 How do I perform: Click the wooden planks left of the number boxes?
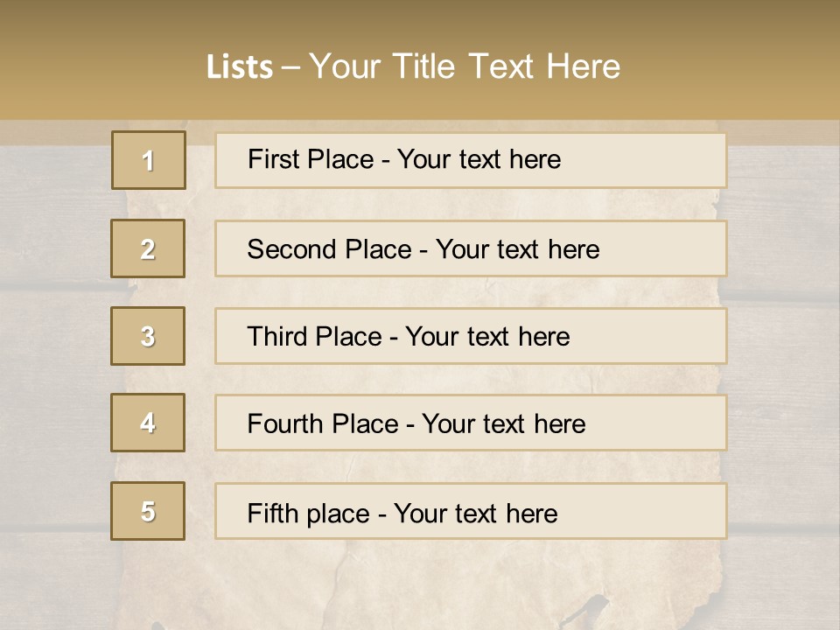tap(53, 348)
